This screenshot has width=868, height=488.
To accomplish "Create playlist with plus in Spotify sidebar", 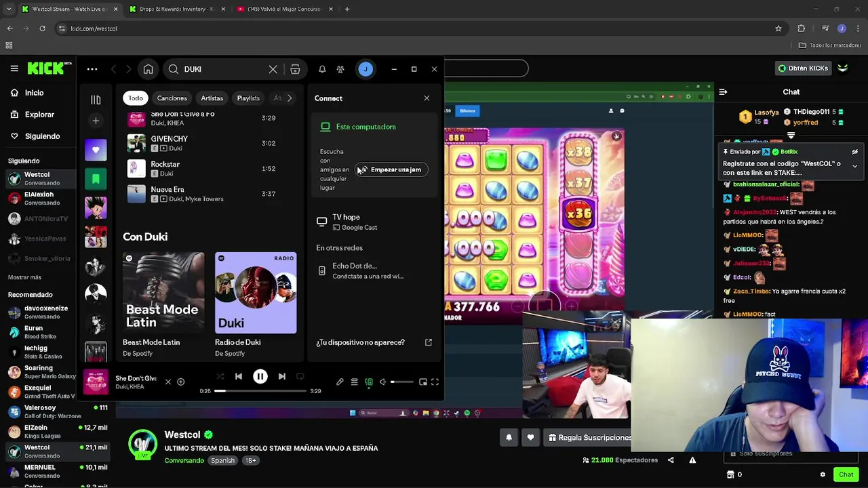I will point(96,121).
